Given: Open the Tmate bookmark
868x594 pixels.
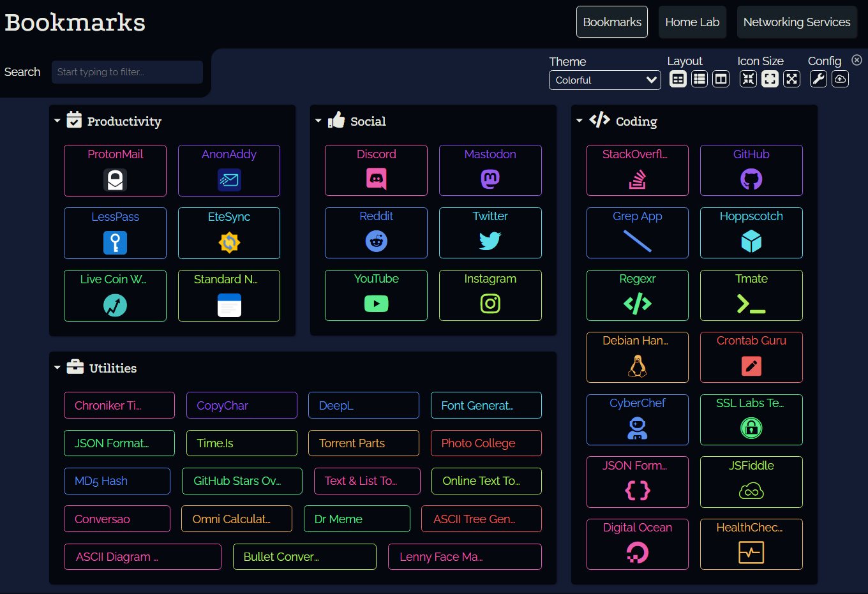Looking at the screenshot, I should pyautogui.click(x=751, y=295).
